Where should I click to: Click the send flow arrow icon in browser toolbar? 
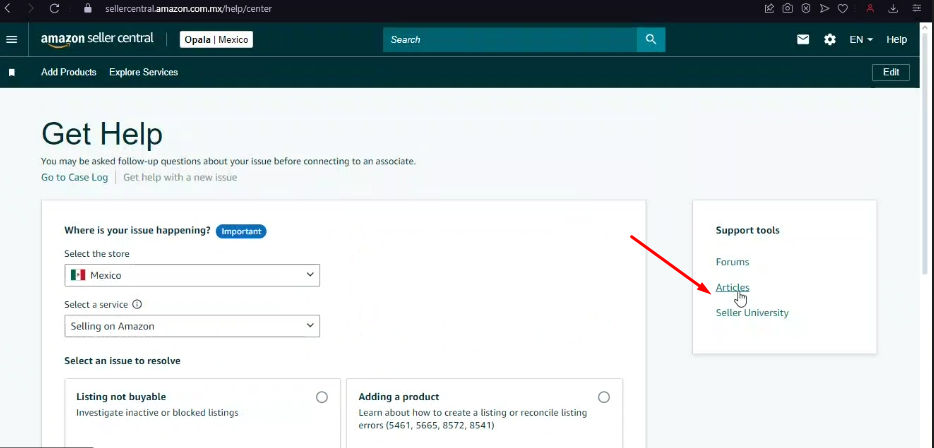(824, 8)
